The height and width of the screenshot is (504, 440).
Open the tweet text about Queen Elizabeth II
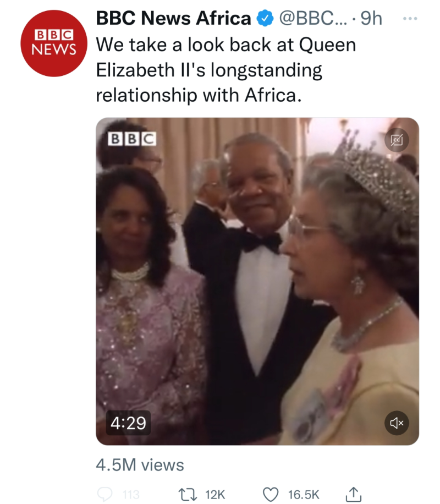pyautogui.click(x=226, y=70)
